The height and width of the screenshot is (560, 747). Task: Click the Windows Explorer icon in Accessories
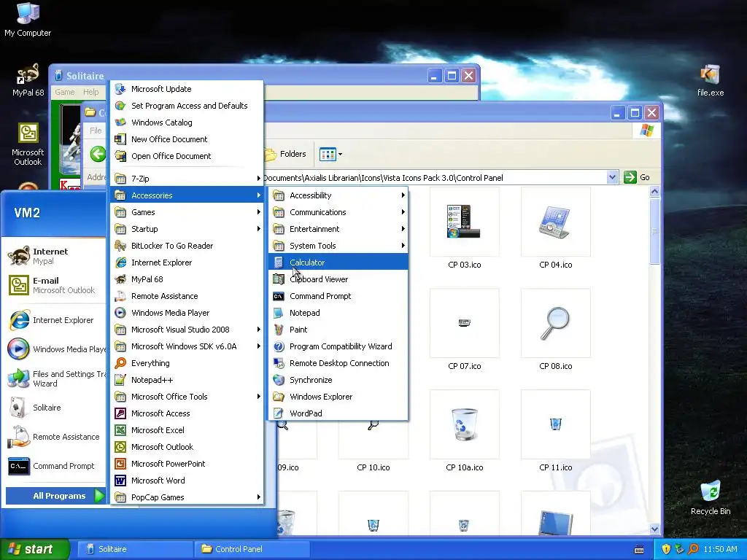[x=279, y=397]
